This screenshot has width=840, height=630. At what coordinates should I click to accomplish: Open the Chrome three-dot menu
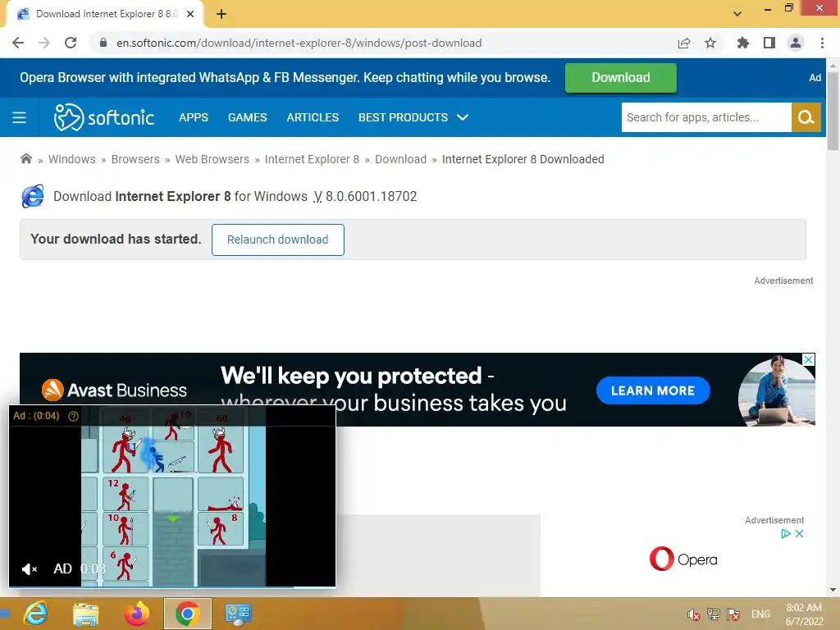[x=822, y=43]
